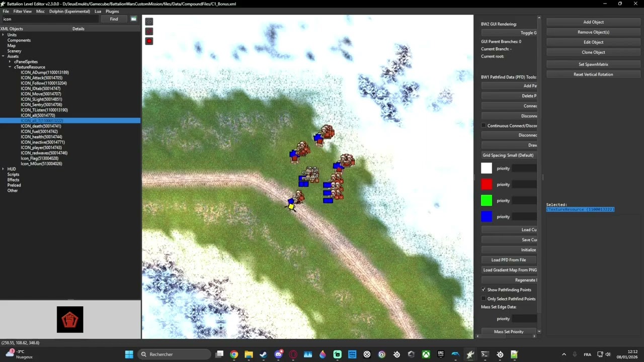Open File Explorer from the taskbar
Image resolution: width=644 pixels, height=362 pixels.
click(x=249, y=354)
